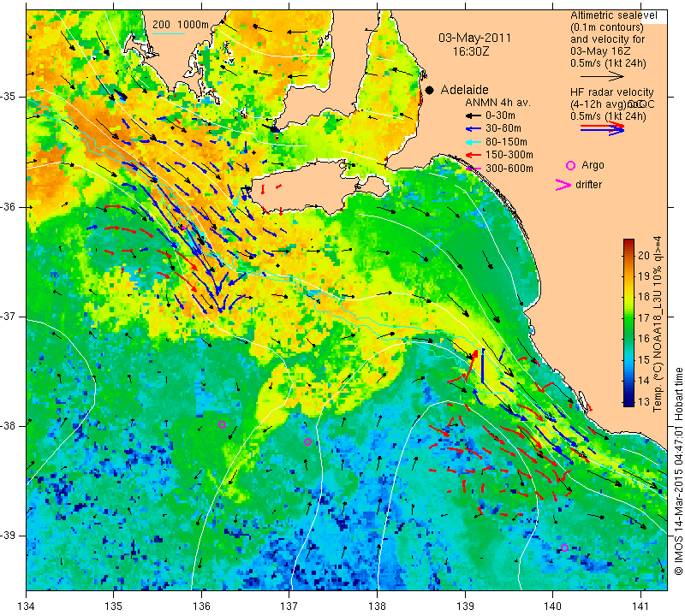Click the longitude axis label 138
Viewport: 685px width, 616px height.
[x=377, y=607]
